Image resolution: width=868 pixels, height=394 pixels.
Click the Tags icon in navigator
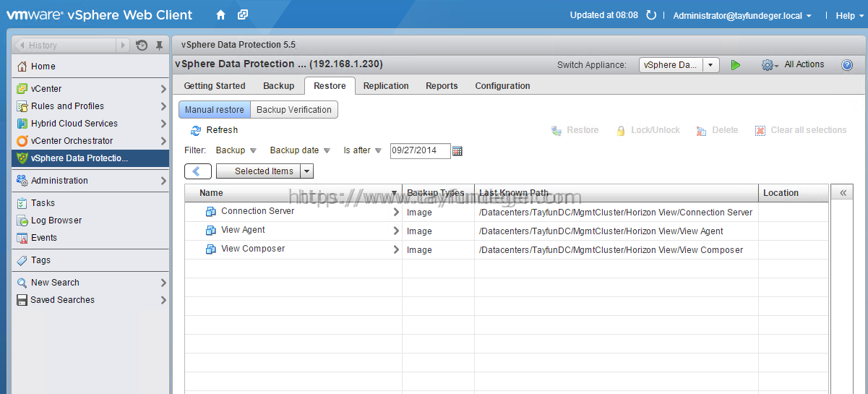pos(22,260)
